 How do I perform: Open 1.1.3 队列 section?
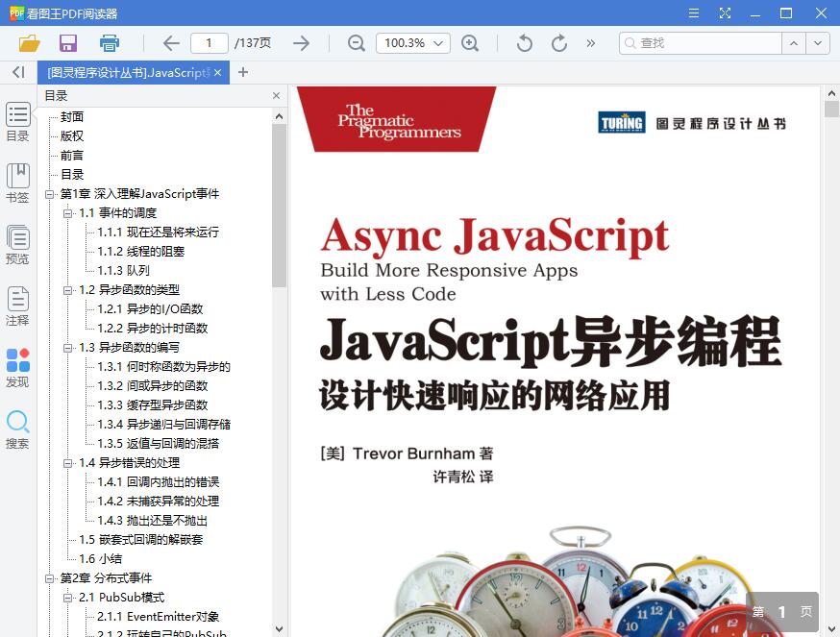coord(123,271)
